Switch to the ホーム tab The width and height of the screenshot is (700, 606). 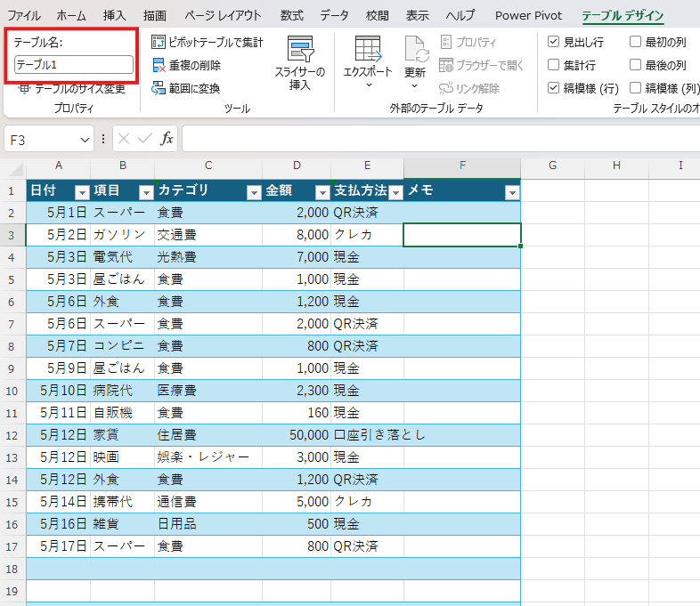click(x=71, y=16)
